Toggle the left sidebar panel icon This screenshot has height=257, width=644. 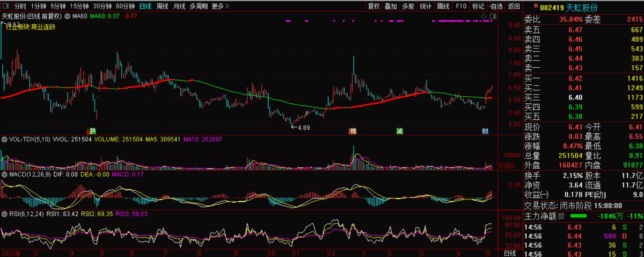[5, 6]
